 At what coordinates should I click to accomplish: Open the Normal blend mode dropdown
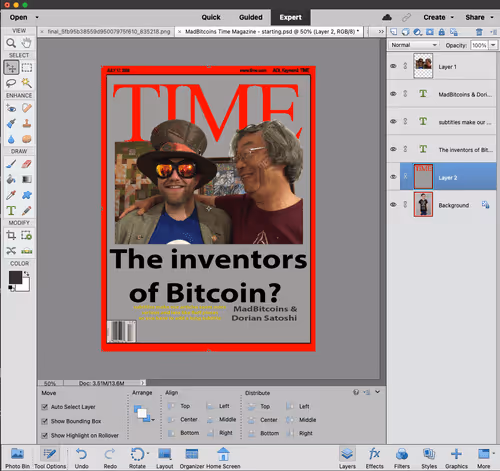(413, 45)
